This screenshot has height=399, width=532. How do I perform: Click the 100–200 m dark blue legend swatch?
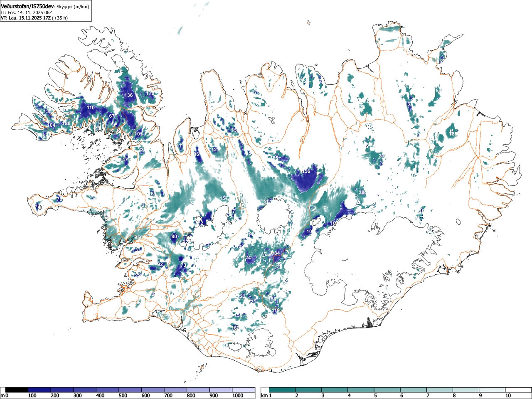(39, 390)
